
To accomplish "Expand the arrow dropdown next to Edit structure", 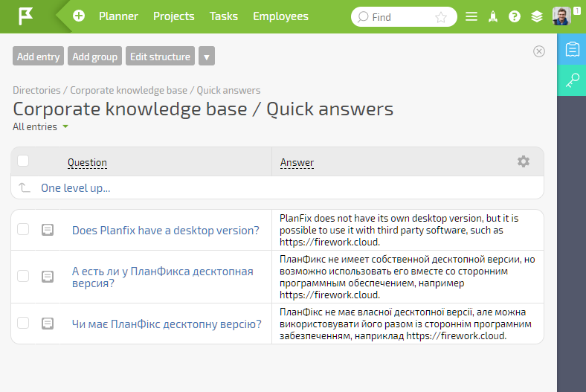I will click(x=207, y=56).
